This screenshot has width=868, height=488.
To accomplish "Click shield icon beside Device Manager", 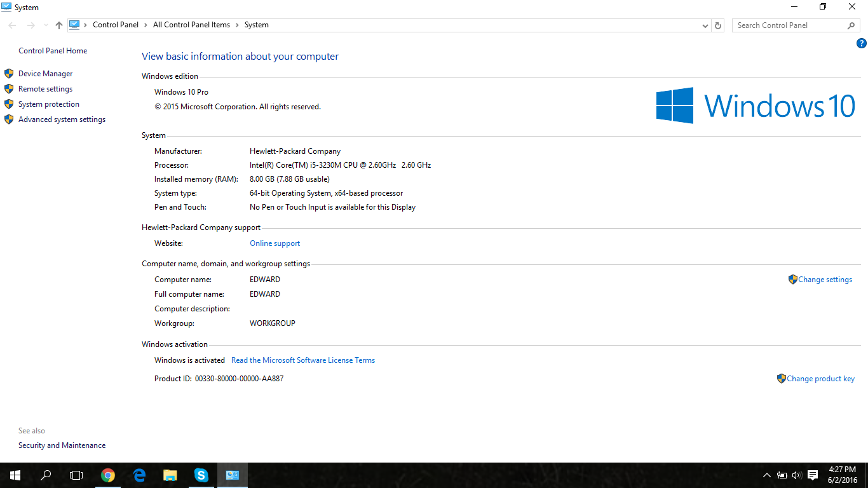I will [9, 73].
